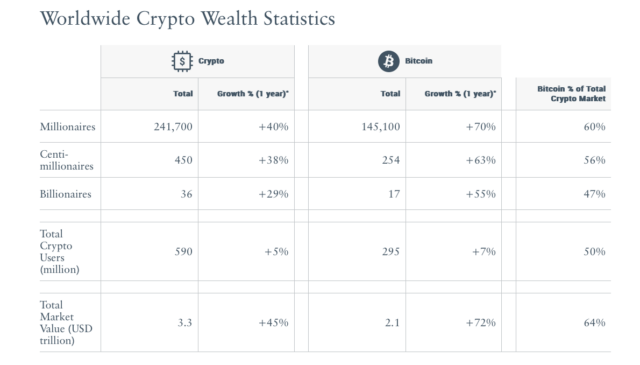Click the Centi-millionaires row label
Screen dimensions: 640x365
click(x=67, y=160)
